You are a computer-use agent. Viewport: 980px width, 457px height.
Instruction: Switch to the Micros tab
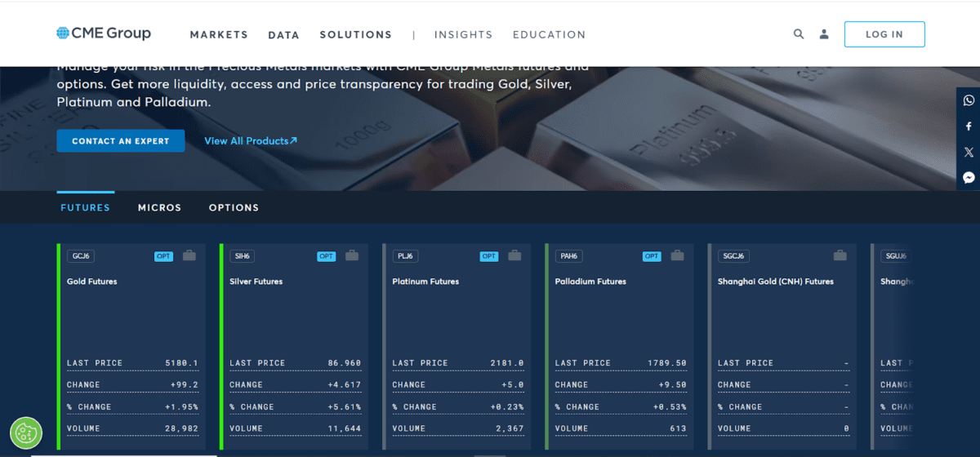pyautogui.click(x=159, y=208)
